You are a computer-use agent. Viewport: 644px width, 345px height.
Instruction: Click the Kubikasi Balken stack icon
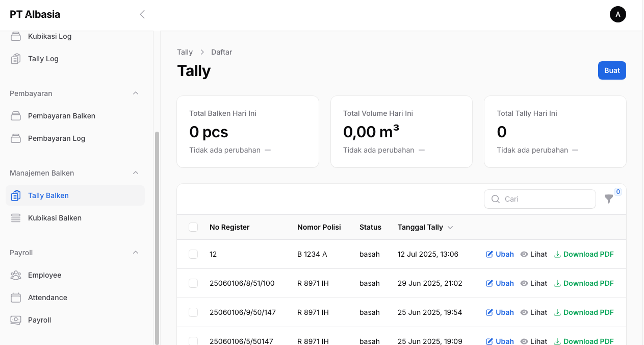click(16, 218)
